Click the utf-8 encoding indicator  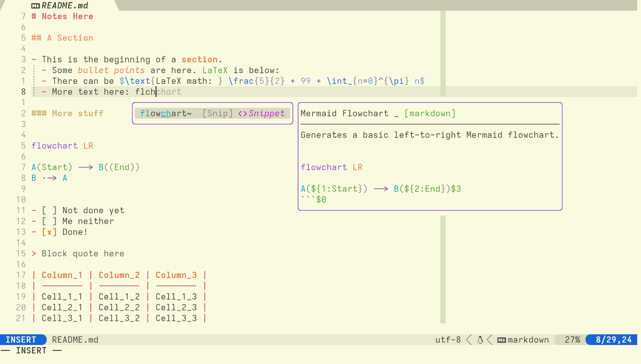point(448,340)
